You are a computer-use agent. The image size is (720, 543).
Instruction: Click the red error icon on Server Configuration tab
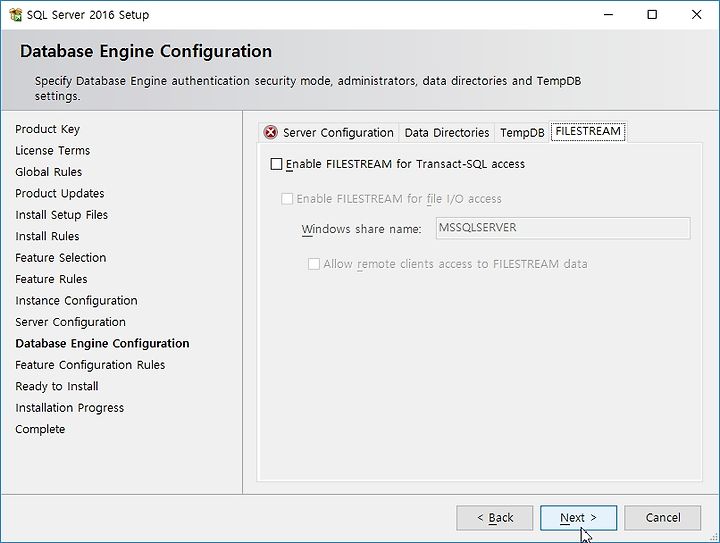(270, 133)
